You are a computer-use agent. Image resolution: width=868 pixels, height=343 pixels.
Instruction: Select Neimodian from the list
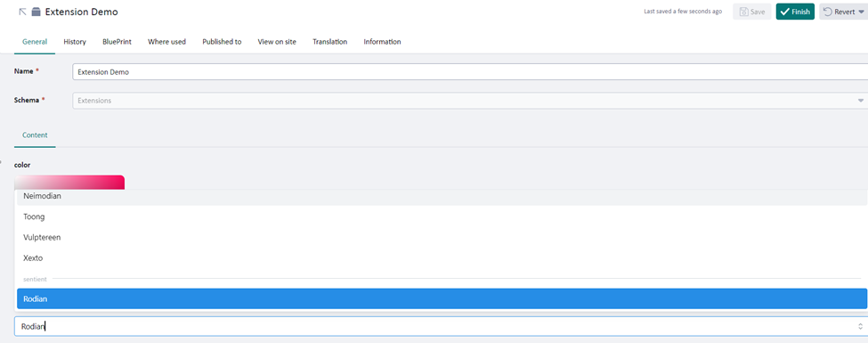tap(442, 196)
